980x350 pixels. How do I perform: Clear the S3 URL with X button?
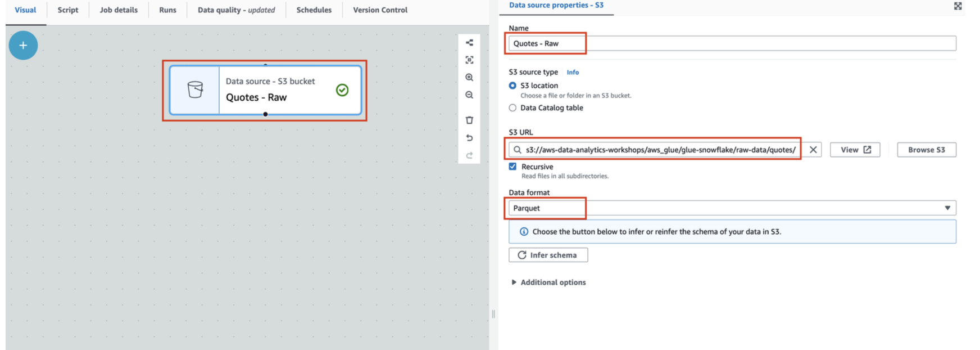[x=813, y=150]
